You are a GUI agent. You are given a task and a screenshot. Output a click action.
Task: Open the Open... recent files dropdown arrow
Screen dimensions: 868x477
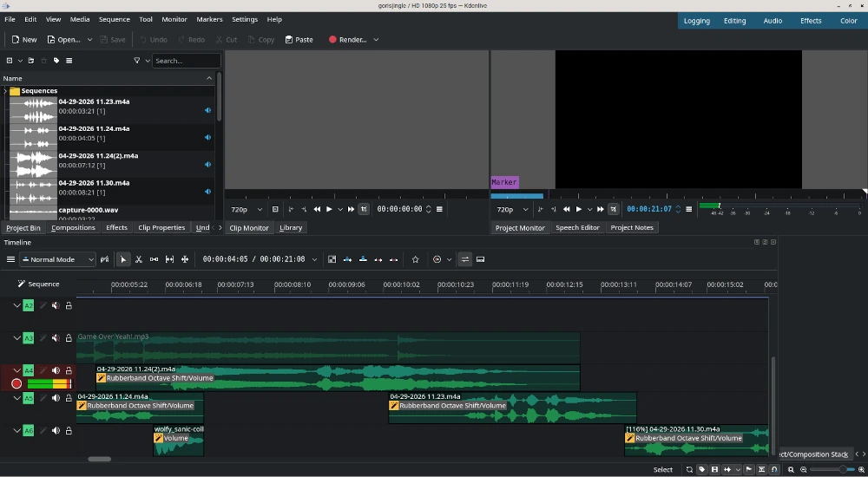pyautogui.click(x=89, y=40)
